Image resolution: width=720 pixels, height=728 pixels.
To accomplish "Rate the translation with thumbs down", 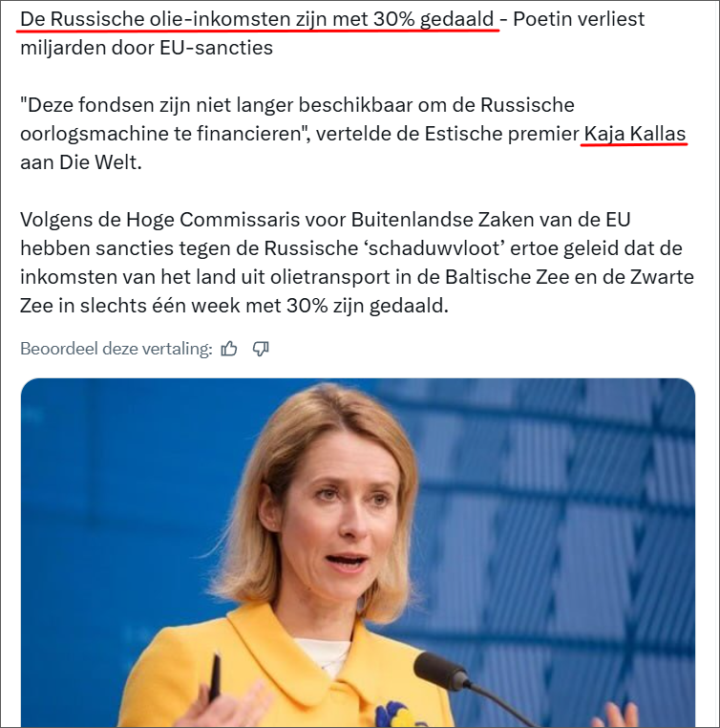I will 261,348.
